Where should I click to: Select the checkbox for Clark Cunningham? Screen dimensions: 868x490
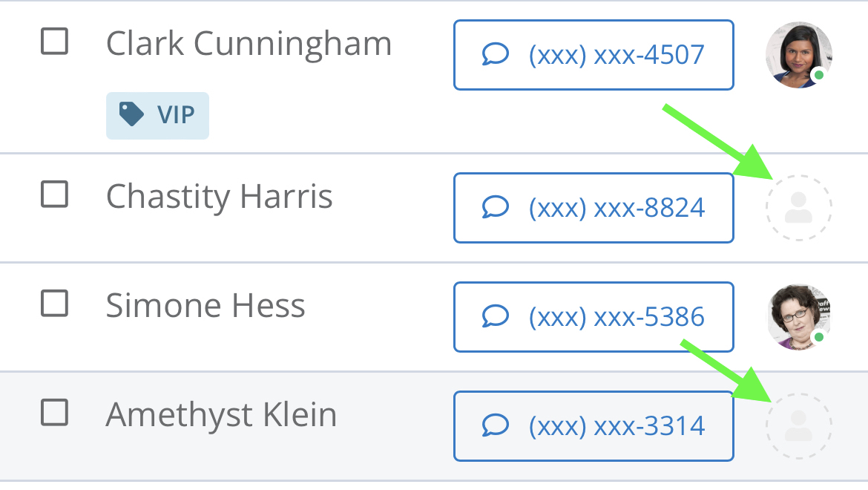(x=54, y=42)
